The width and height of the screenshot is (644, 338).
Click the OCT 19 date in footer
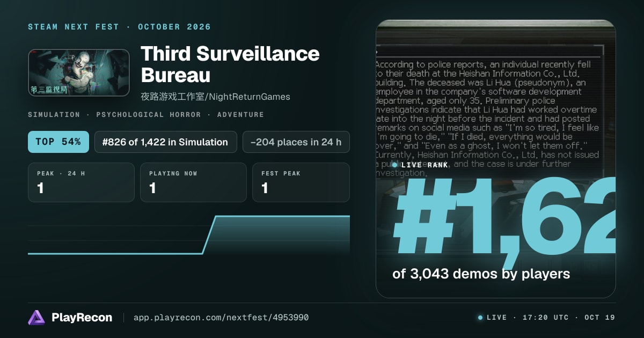pos(600,318)
